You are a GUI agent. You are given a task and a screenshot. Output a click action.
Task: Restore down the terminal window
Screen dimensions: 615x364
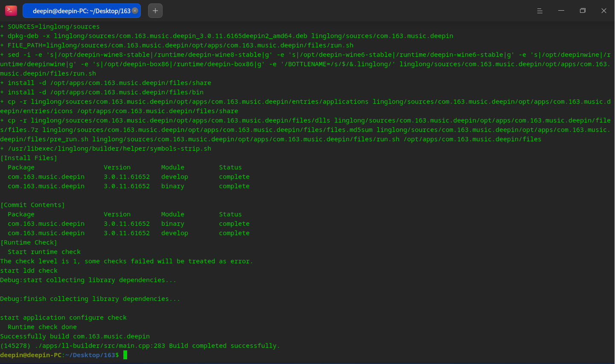[583, 11]
